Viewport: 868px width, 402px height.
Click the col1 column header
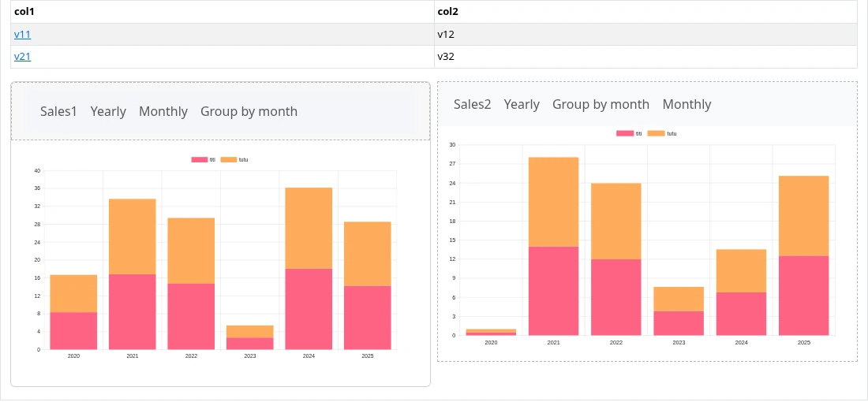tap(223, 12)
